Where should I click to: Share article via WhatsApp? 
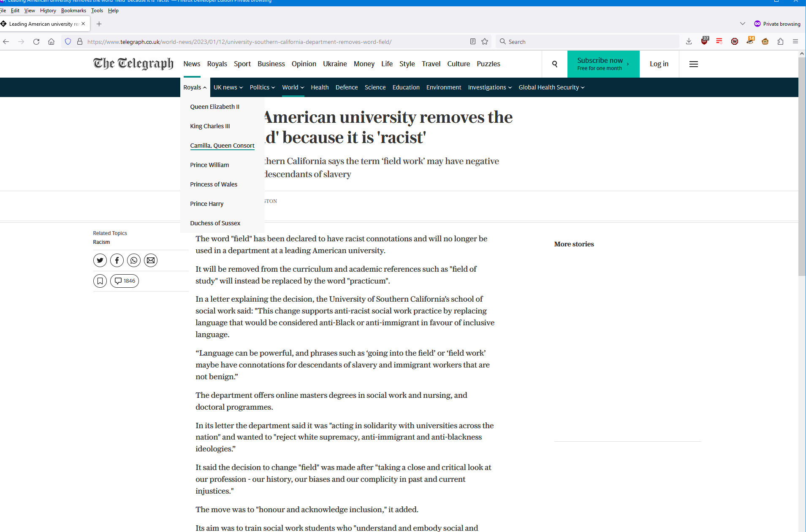[x=134, y=260]
